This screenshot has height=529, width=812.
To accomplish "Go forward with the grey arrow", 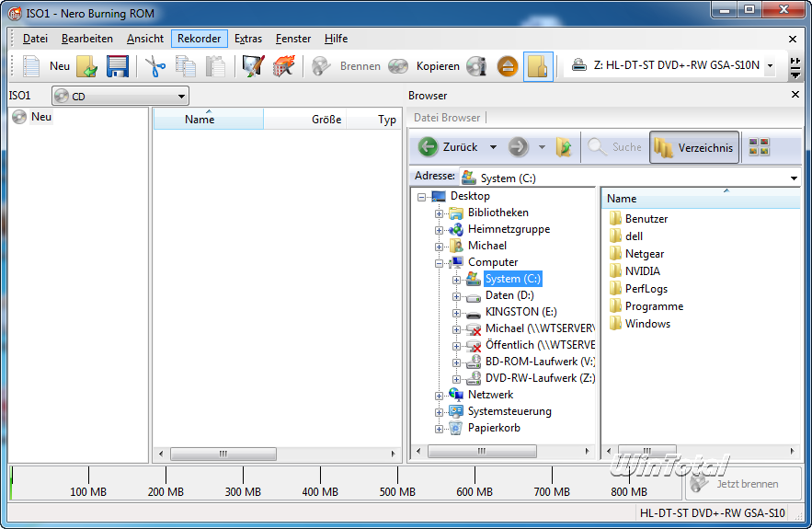I will pos(518,147).
